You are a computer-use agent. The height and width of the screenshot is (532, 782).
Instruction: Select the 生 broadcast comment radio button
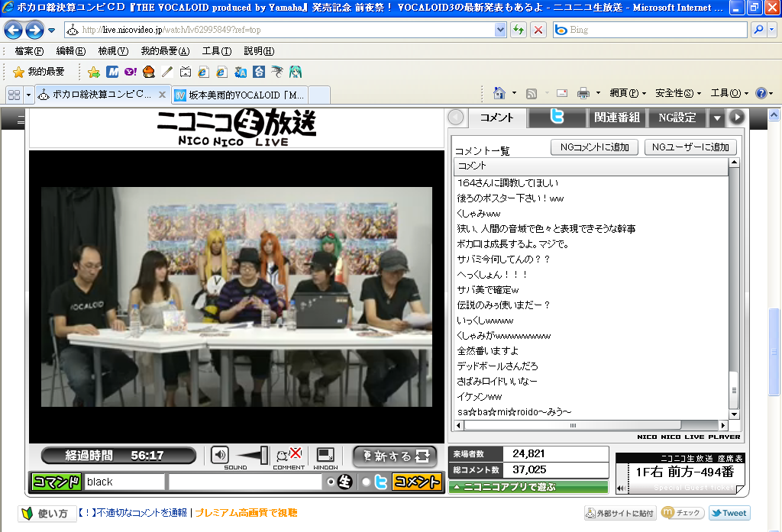pyautogui.click(x=330, y=482)
